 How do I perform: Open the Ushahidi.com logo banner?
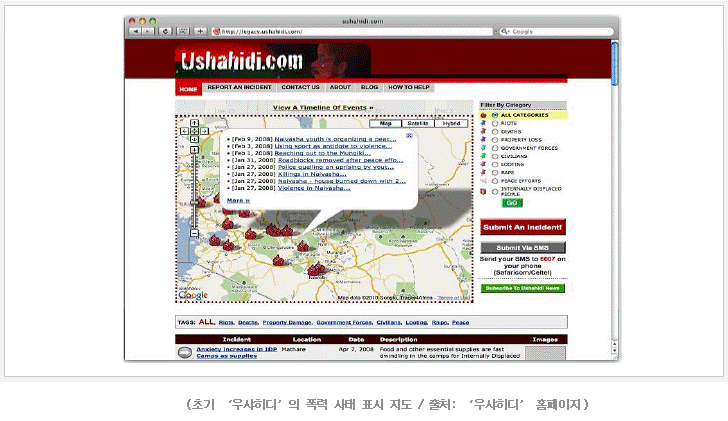coord(273,61)
